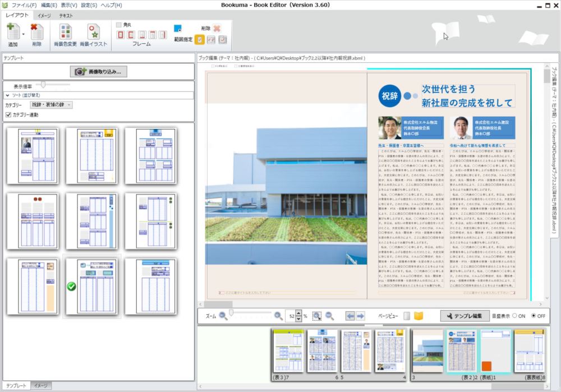The width and height of the screenshot is (561, 392).
Task: Collapse the ソート (並び替え) section
Action: click(7, 94)
